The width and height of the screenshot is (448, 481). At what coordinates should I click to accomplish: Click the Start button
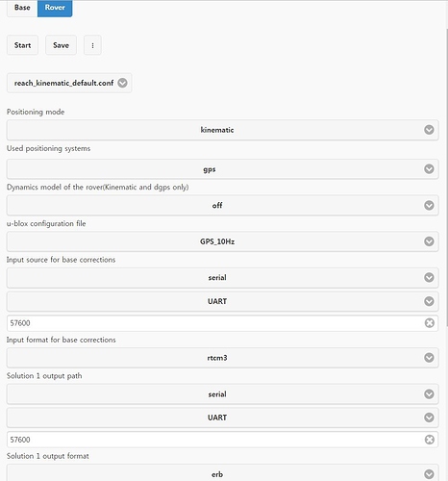(x=22, y=45)
